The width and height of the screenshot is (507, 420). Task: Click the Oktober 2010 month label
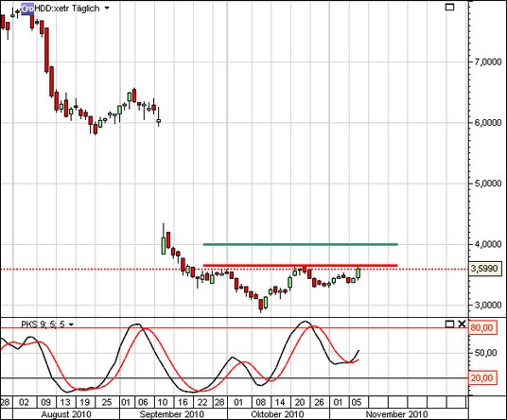coord(277,414)
